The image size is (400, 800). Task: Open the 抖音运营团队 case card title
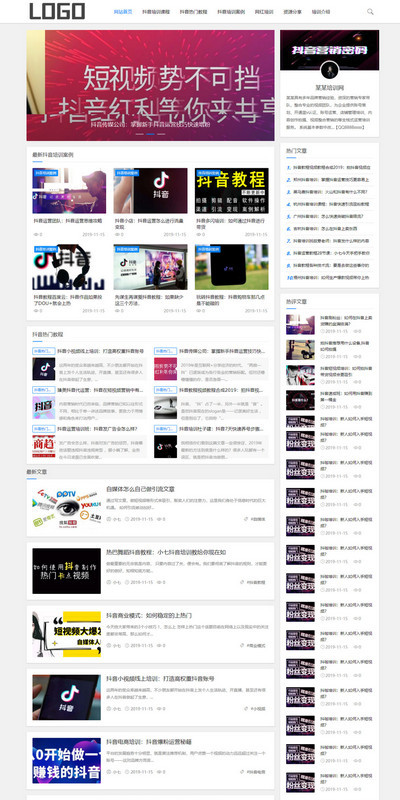[x=68, y=221]
